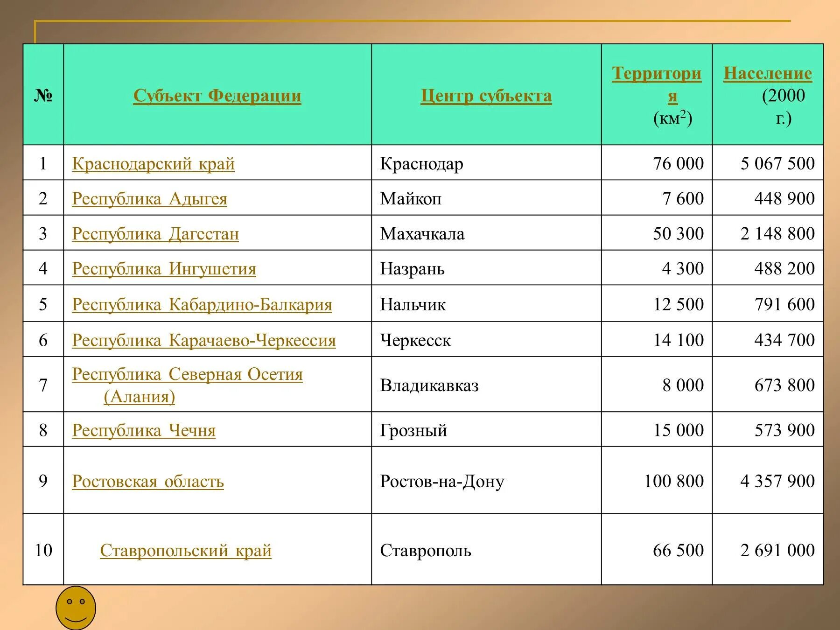The image size is (840, 630).
Task: Click territory value 7 600
Action: tap(683, 198)
